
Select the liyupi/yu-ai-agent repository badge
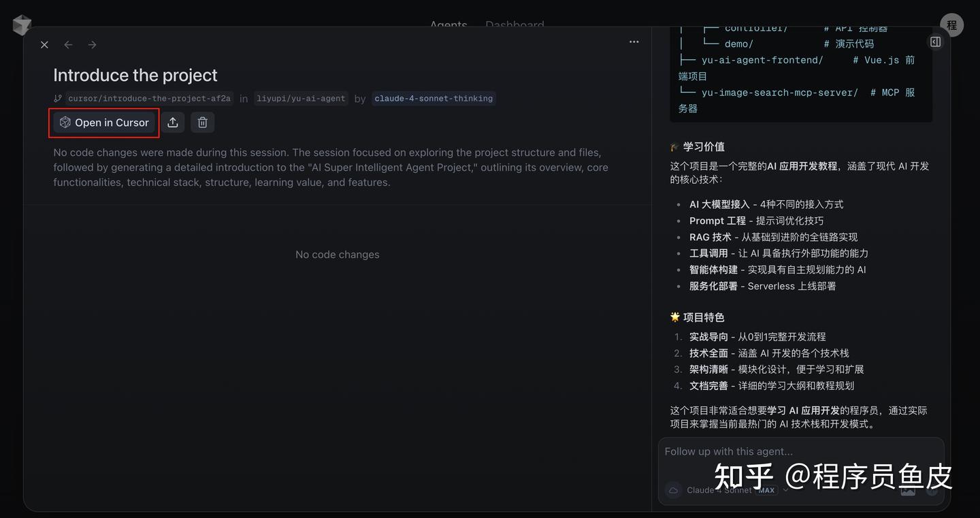pyautogui.click(x=301, y=98)
